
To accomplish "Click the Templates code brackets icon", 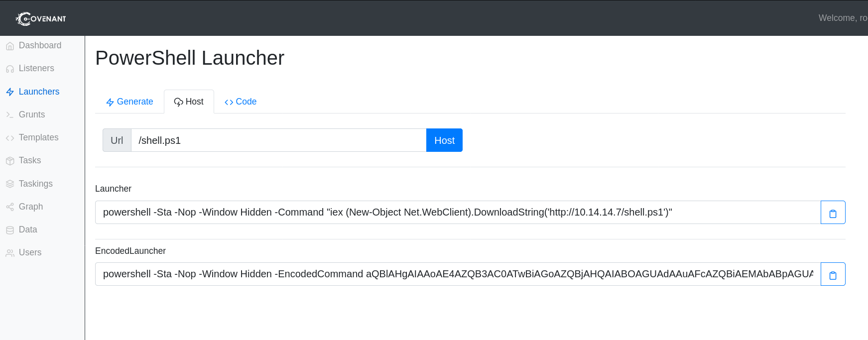I will tap(10, 138).
